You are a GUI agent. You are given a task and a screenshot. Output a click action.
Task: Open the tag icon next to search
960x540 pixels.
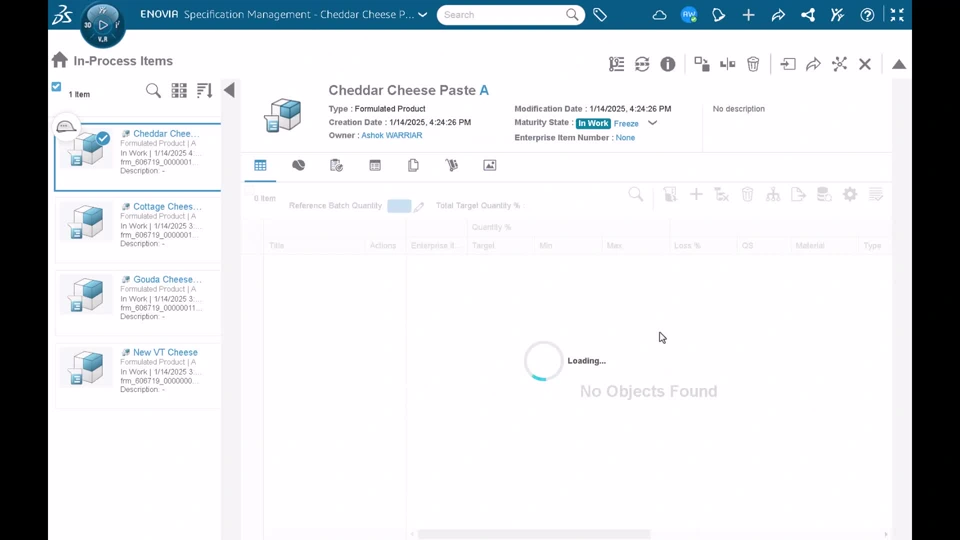coord(600,15)
